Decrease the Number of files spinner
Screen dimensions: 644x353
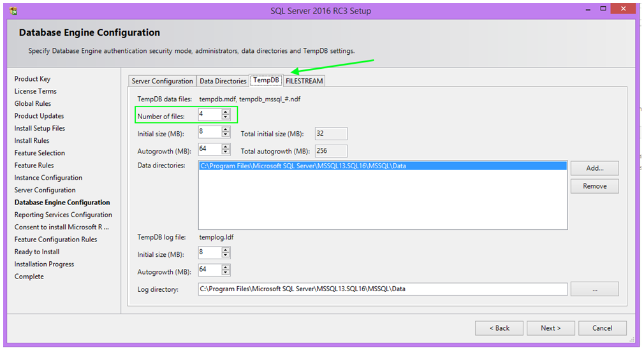225,117
